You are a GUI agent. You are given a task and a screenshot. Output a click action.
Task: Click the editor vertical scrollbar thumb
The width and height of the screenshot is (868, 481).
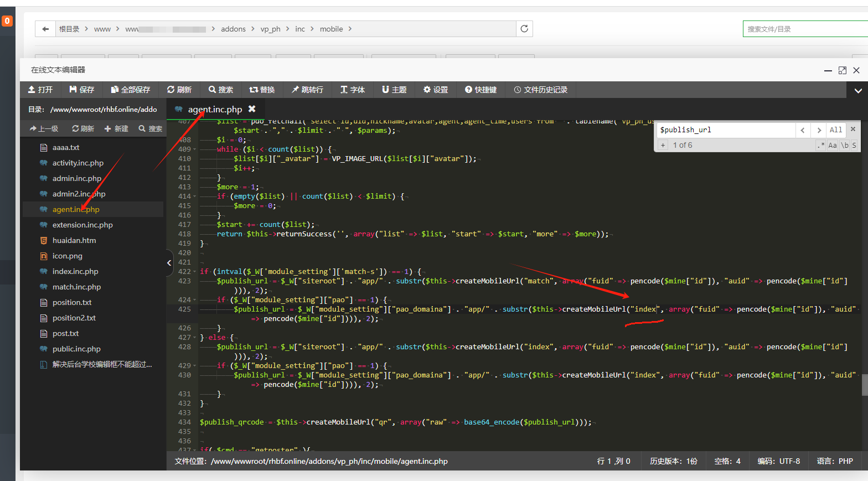coord(865,385)
